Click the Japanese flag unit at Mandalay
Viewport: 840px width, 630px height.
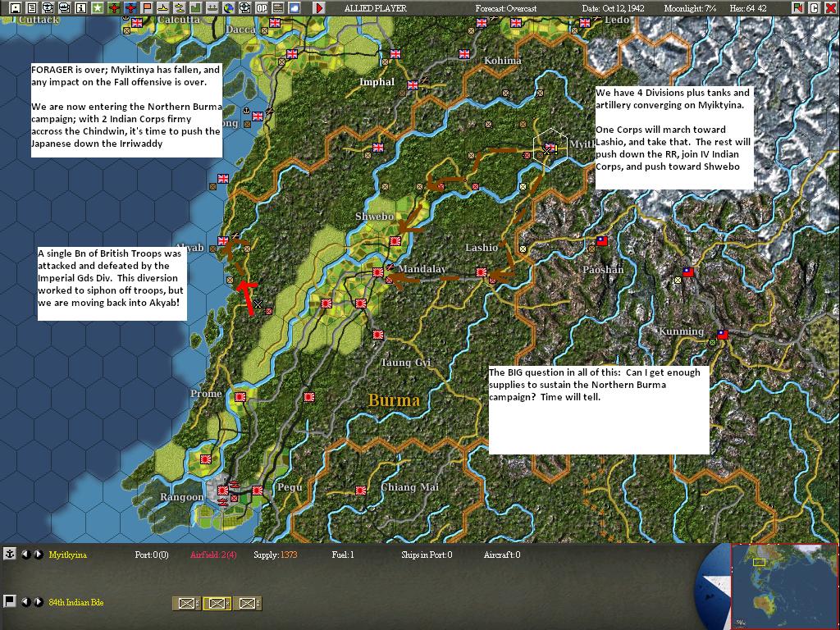pos(378,272)
